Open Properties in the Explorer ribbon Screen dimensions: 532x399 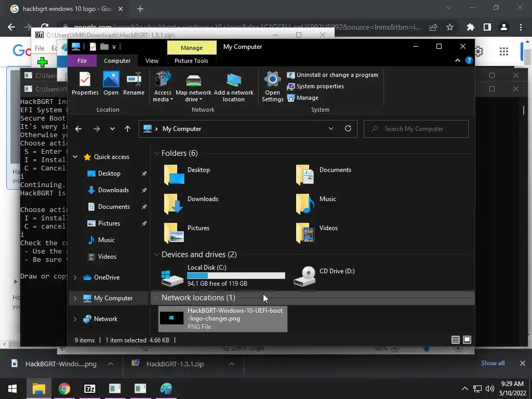click(x=85, y=84)
